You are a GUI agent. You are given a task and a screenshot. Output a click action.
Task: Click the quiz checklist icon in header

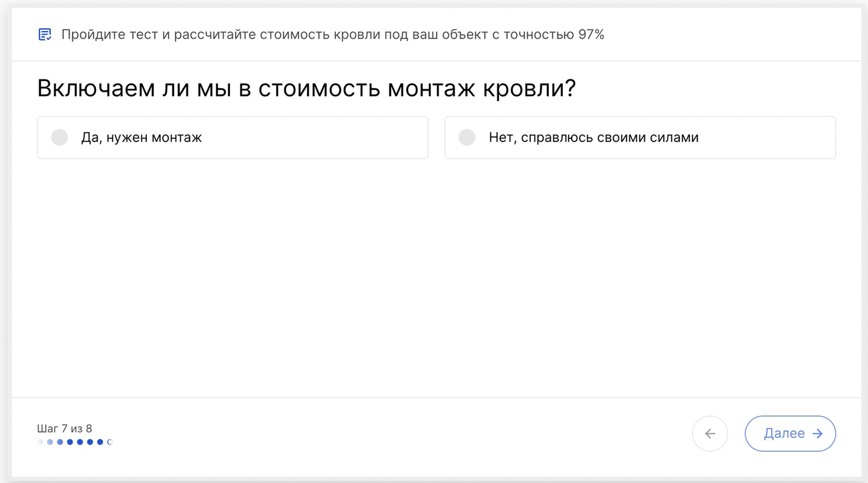coord(45,34)
